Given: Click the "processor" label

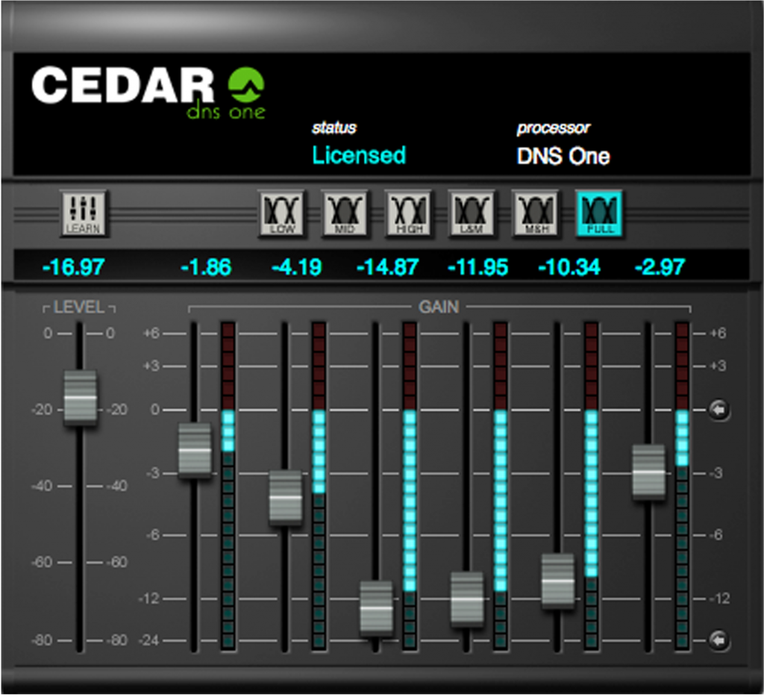Looking at the screenshot, I should click(554, 128).
